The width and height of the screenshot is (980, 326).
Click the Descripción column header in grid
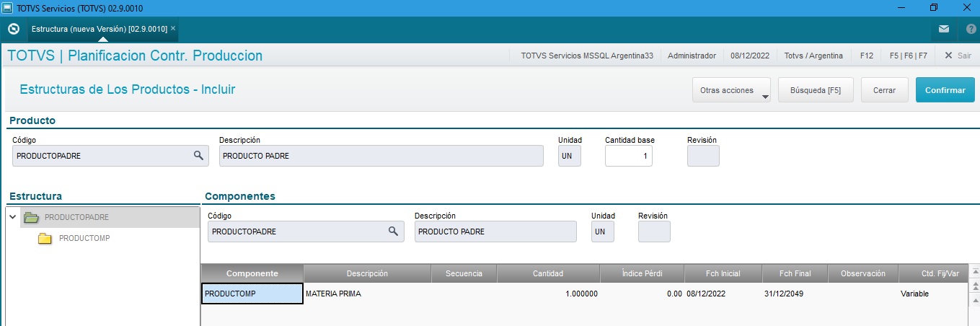pos(367,273)
